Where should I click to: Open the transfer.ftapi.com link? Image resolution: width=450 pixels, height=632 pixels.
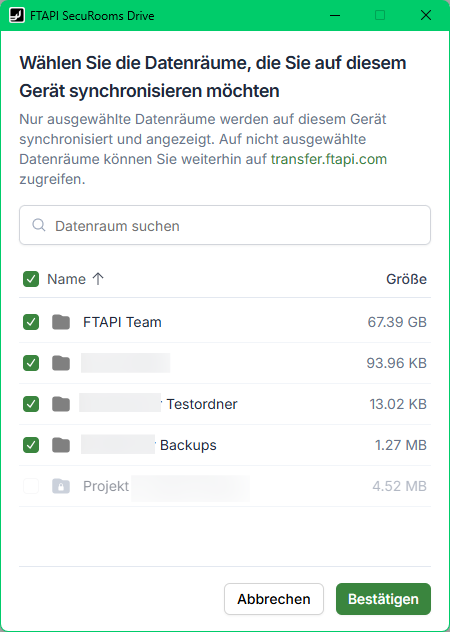(x=329, y=159)
